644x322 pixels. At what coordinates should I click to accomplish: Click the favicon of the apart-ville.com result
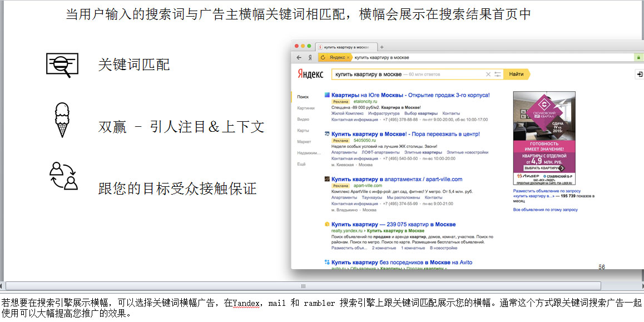click(327, 179)
